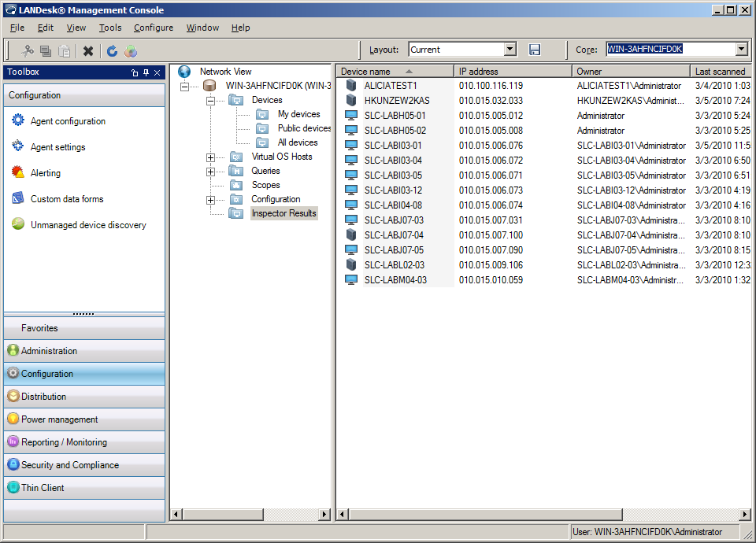Click the Scope colored circles toolbar icon

click(x=131, y=50)
